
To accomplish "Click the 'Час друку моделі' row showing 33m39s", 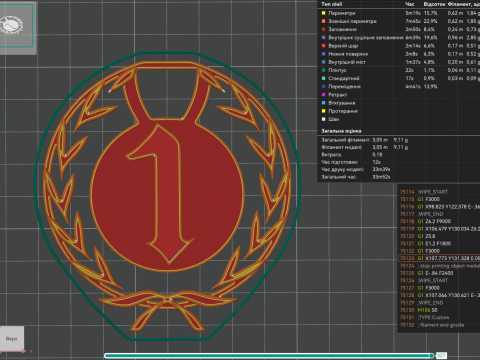I will pos(356,169).
